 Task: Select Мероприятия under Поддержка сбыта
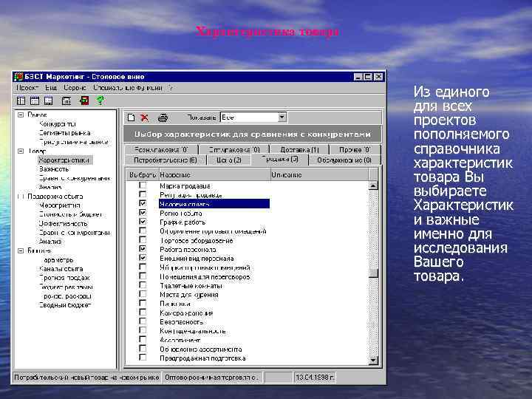[x=60, y=205]
